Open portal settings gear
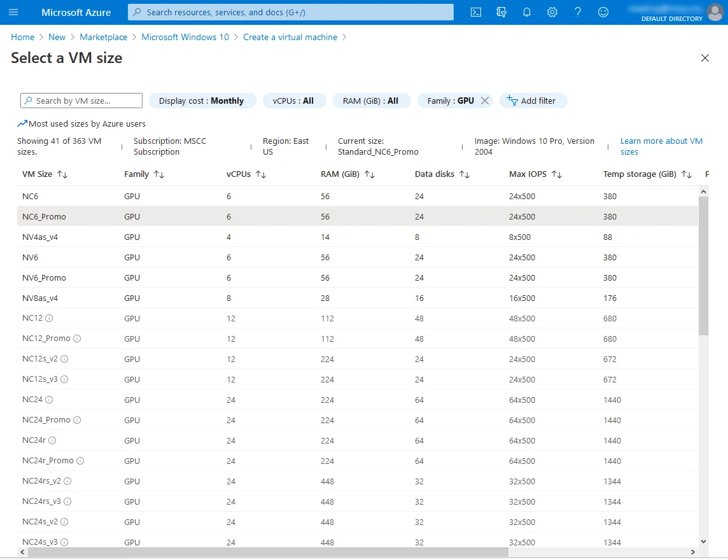 coord(552,12)
